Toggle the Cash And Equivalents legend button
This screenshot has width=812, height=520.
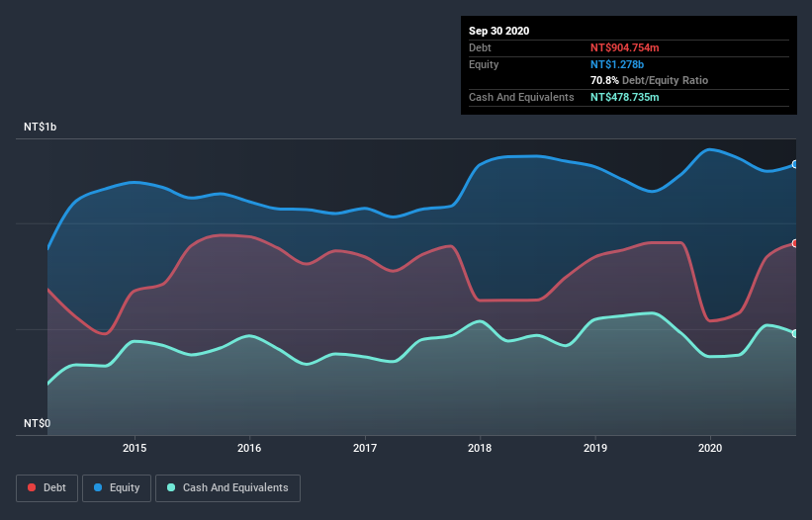[227, 488]
